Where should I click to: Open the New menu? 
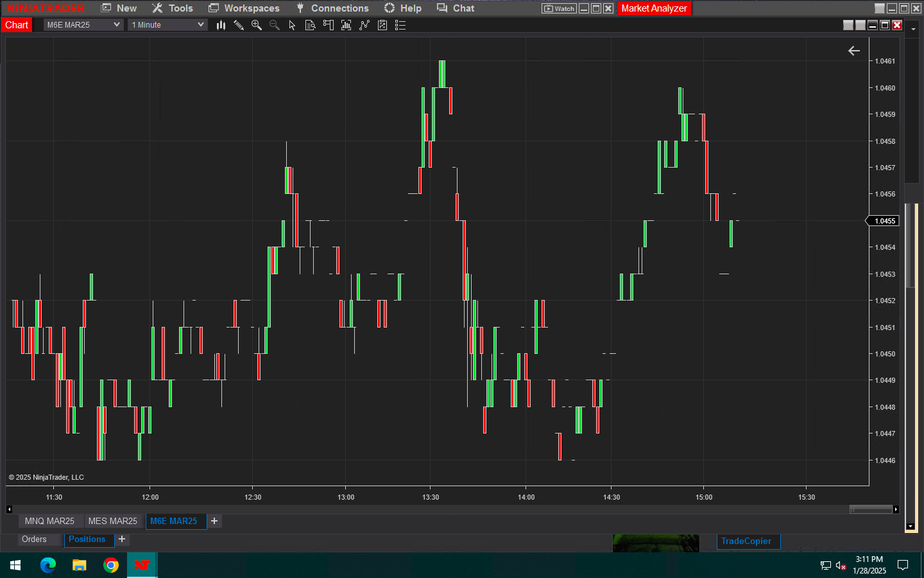click(119, 8)
